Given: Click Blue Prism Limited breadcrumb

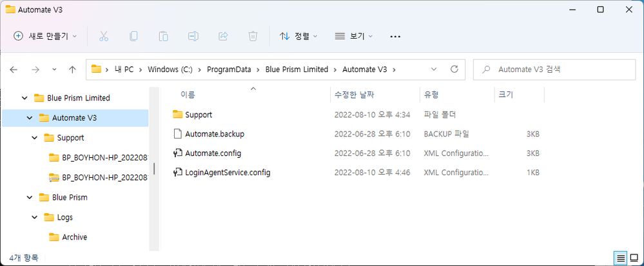Looking at the screenshot, I should pos(297,70).
